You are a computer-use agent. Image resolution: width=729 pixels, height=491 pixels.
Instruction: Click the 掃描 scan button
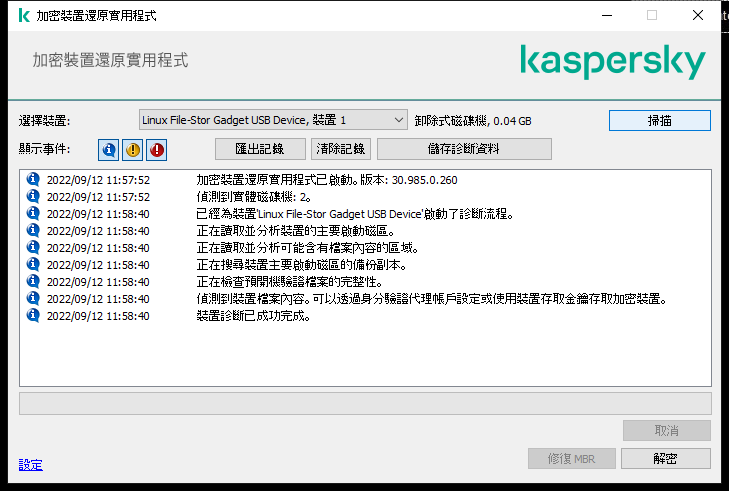click(660, 120)
